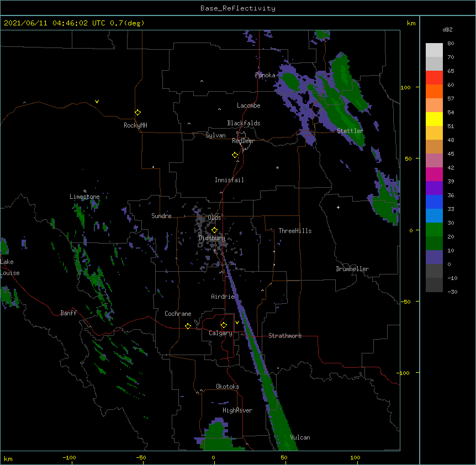Click the Didsbury city label
476x465 pixels.
point(211,238)
